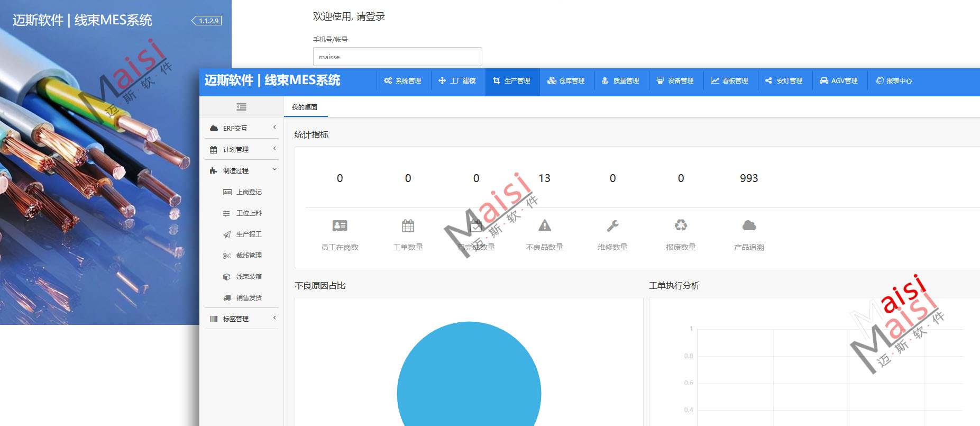Open 线束装箱 via its box icon
The height and width of the screenshot is (426, 980).
coord(227,277)
